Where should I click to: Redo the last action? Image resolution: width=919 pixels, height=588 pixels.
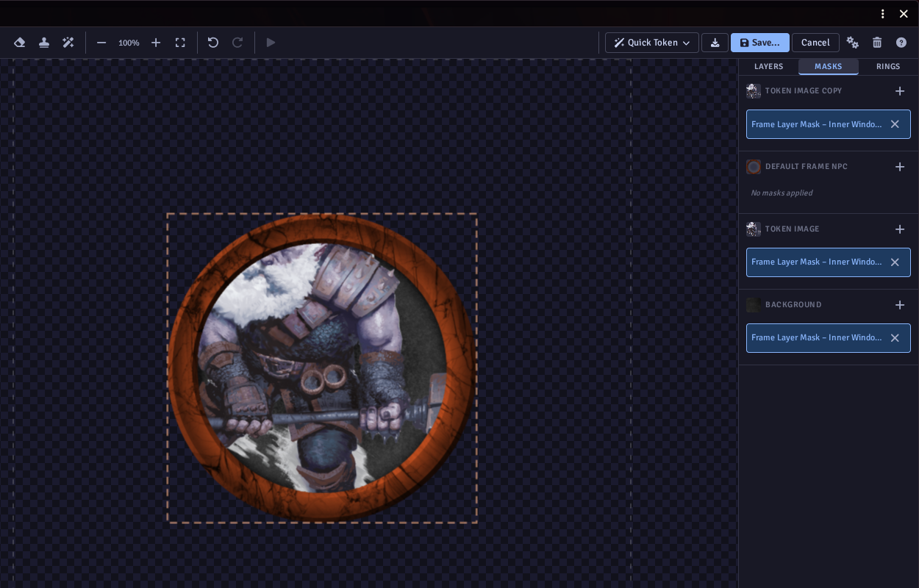click(x=237, y=43)
